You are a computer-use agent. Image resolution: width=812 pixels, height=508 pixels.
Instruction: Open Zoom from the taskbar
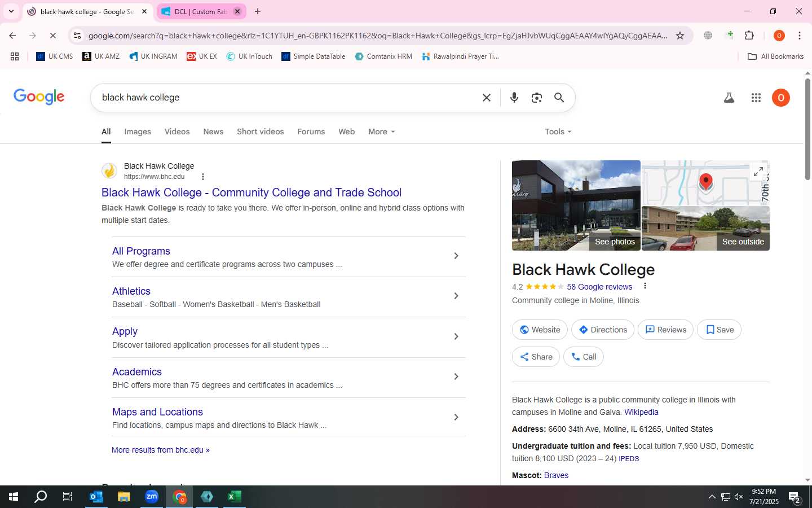click(152, 497)
